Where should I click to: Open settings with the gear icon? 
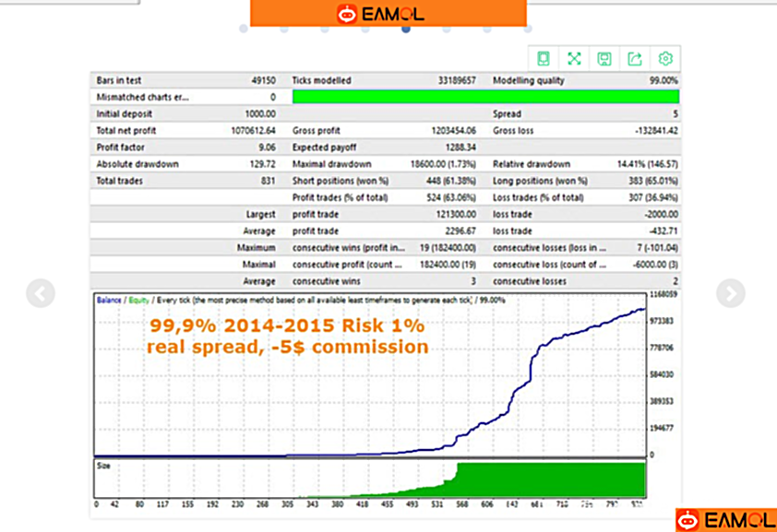click(x=665, y=59)
